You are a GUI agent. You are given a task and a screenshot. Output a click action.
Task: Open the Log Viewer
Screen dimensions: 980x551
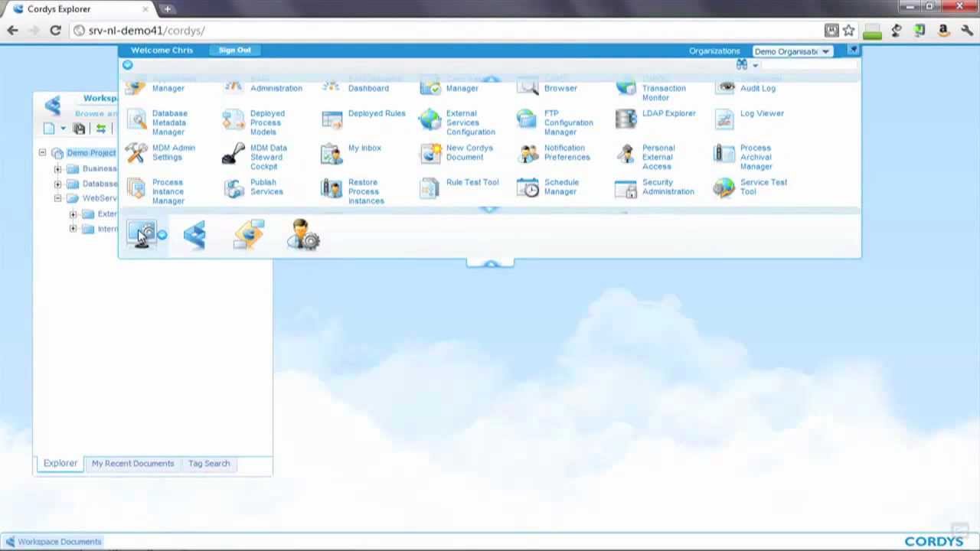point(724,119)
